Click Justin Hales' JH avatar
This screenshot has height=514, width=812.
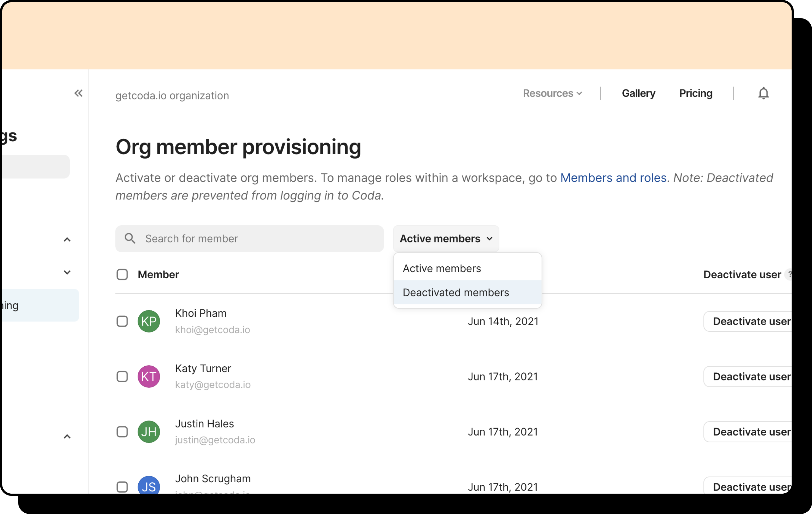(149, 432)
